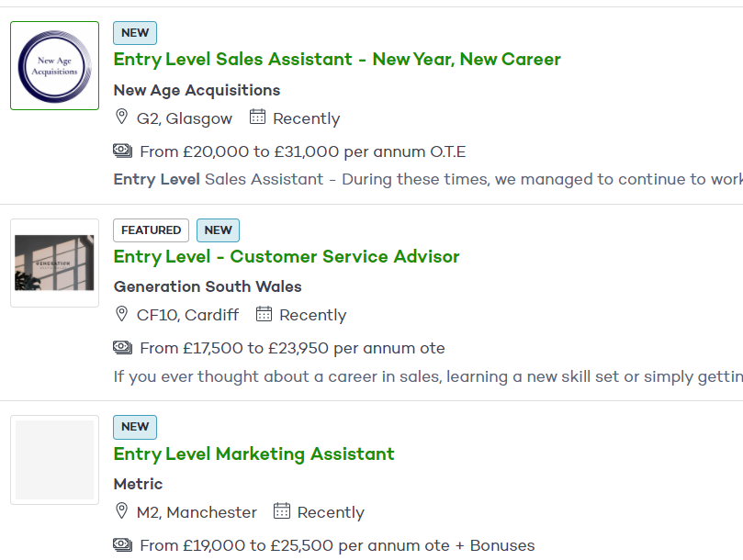Click the Generation South Wales company name
This screenshot has height=560, width=743.
point(208,286)
